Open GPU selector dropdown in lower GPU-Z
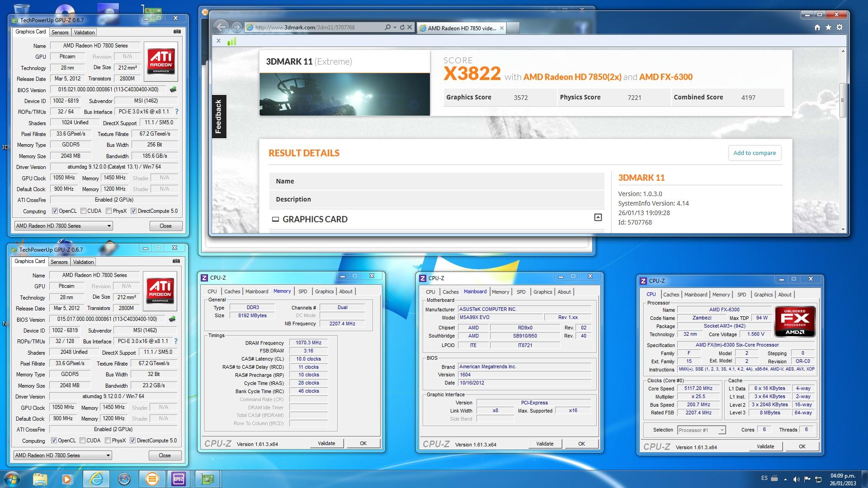The width and height of the screenshot is (868, 488). tap(62, 455)
